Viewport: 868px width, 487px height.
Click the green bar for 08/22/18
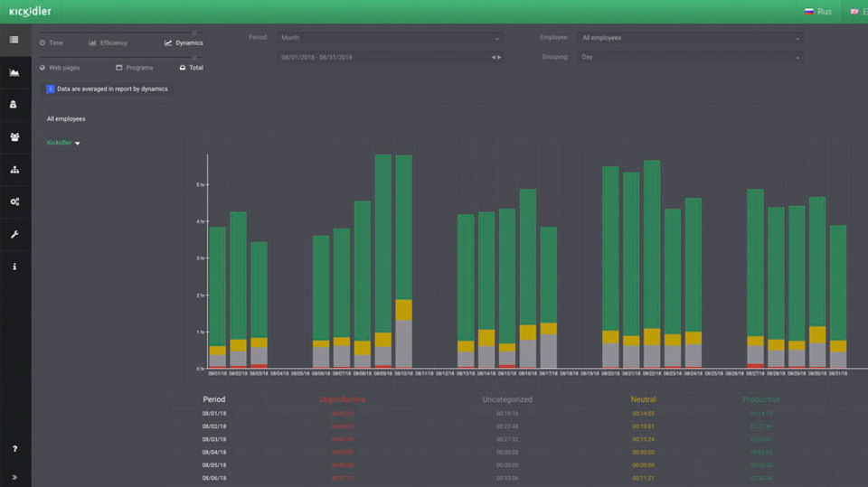click(x=652, y=245)
